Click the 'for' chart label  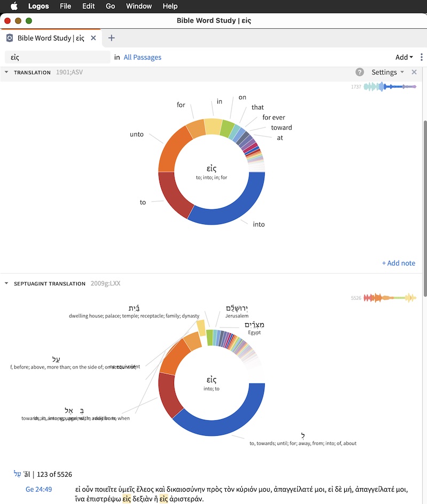(x=181, y=105)
